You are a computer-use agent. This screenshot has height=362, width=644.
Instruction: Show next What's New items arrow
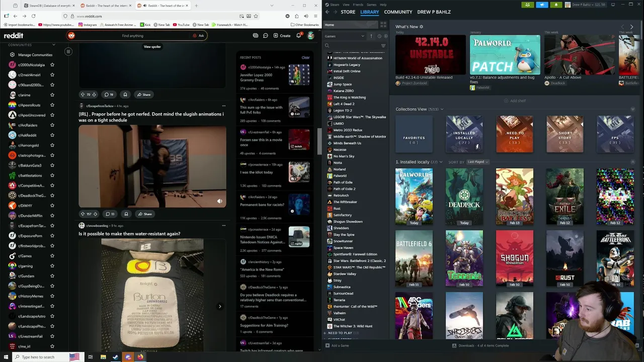point(632,27)
